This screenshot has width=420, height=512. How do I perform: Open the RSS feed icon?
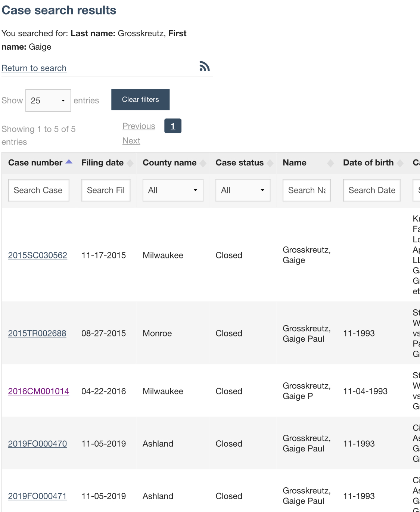(x=204, y=66)
